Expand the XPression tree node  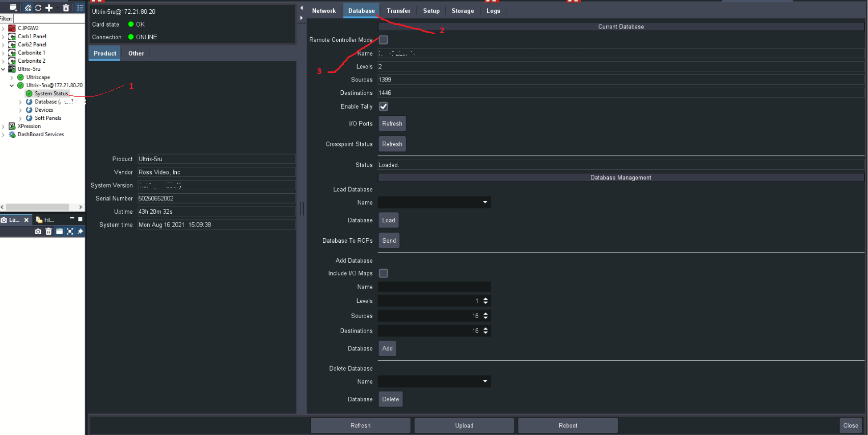point(3,126)
